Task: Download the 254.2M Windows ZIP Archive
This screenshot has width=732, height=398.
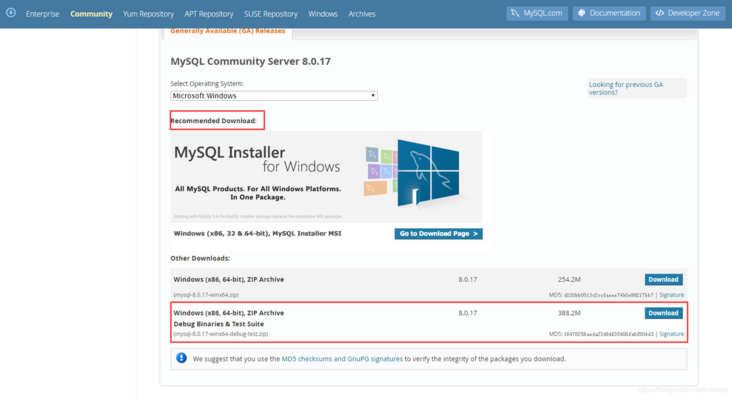Action: pos(663,279)
